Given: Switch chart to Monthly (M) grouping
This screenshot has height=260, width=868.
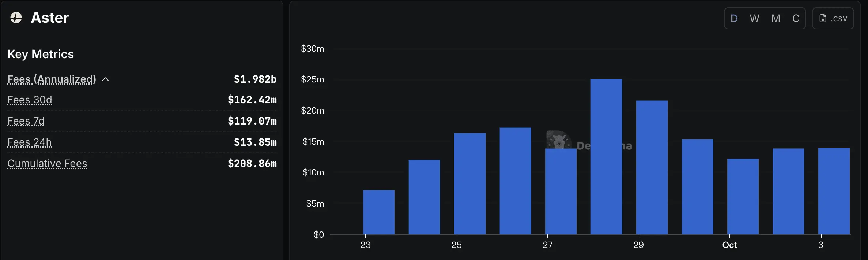Looking at the screenshot, I should pos(776,18).
